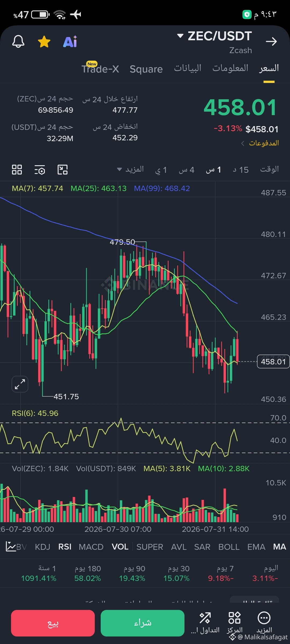Tap the MA(25): 463.13 indicator label
The width and height of the screenshot is (290, 644).
point(99,188)
